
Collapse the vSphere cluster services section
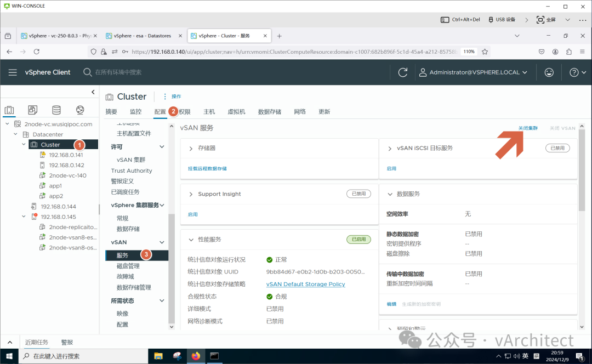tap(162, 205)
